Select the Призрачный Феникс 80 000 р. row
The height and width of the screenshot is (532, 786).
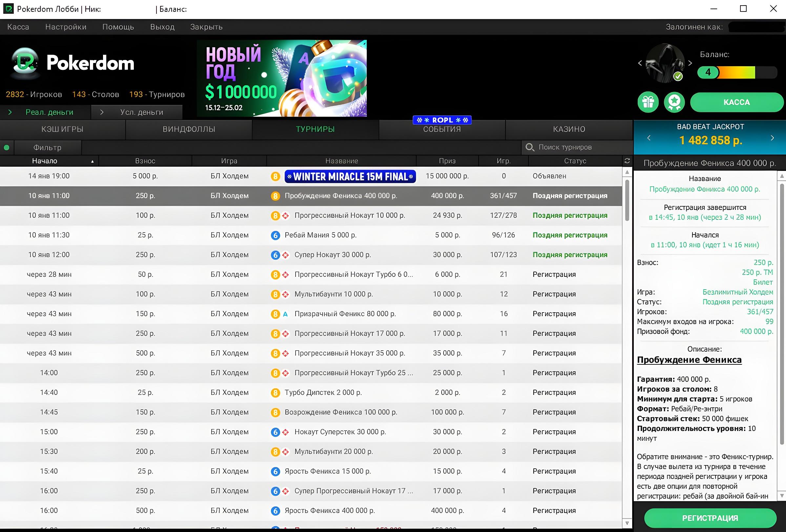click(x=311, y=314)
